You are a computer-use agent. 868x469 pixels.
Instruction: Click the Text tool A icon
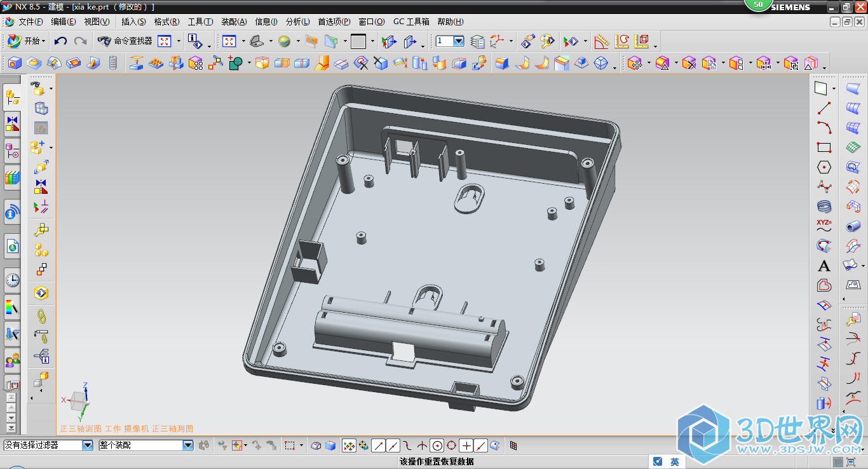(824, 266)
